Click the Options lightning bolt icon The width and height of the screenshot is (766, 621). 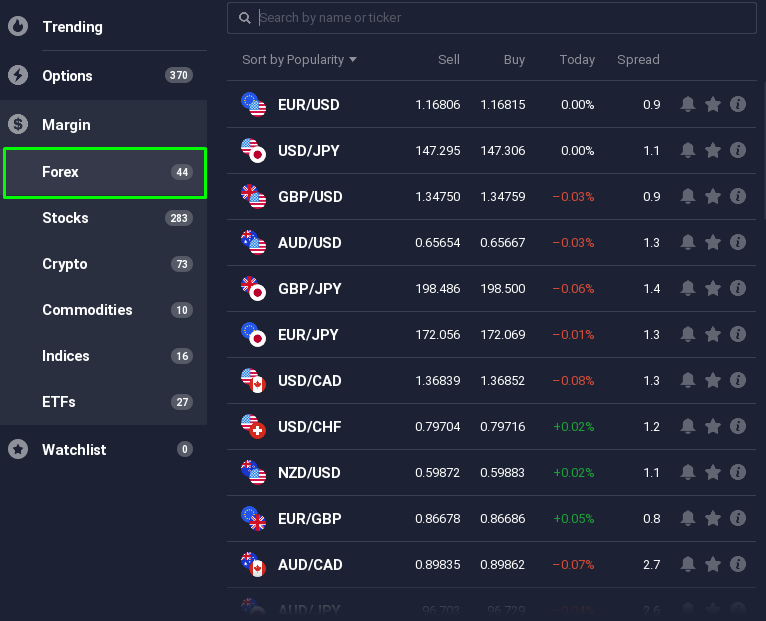tap(18, 76)
